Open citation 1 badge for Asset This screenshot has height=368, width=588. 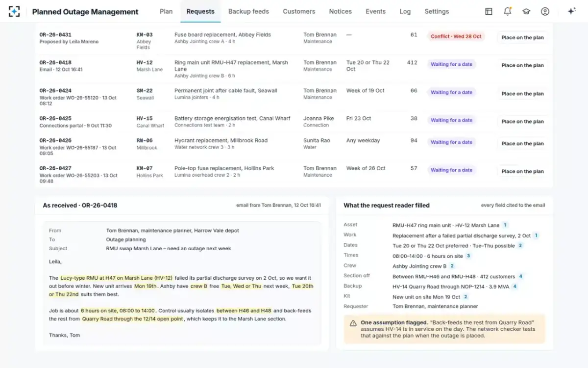505,225
